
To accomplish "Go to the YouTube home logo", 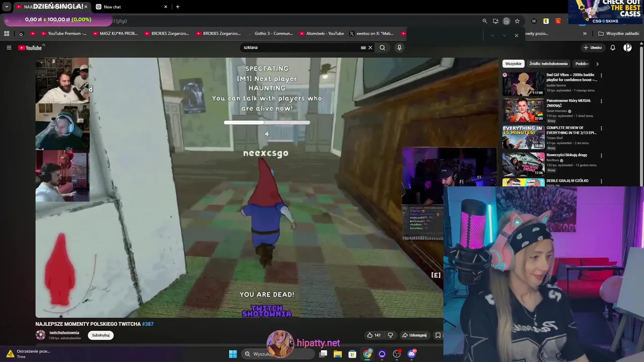I will tap(31, 48).
